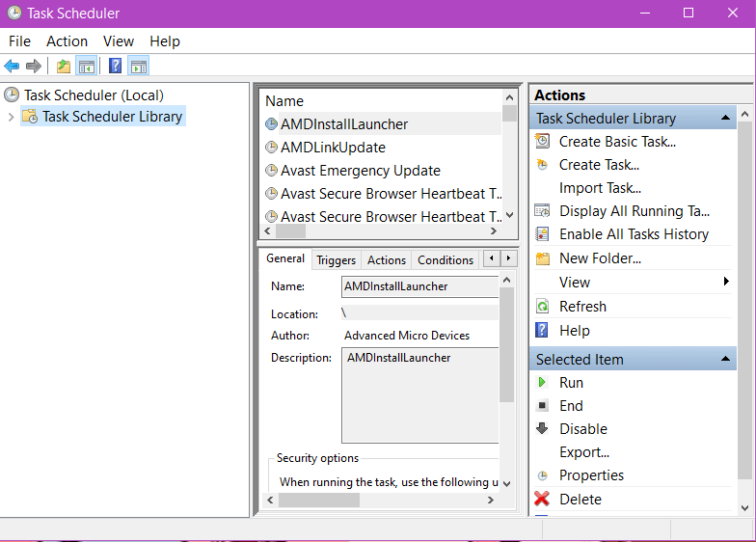Viewport: 756px width, 542px height.
Task: Click the Back arrow toolbar icon
Action: pos(12,66)
